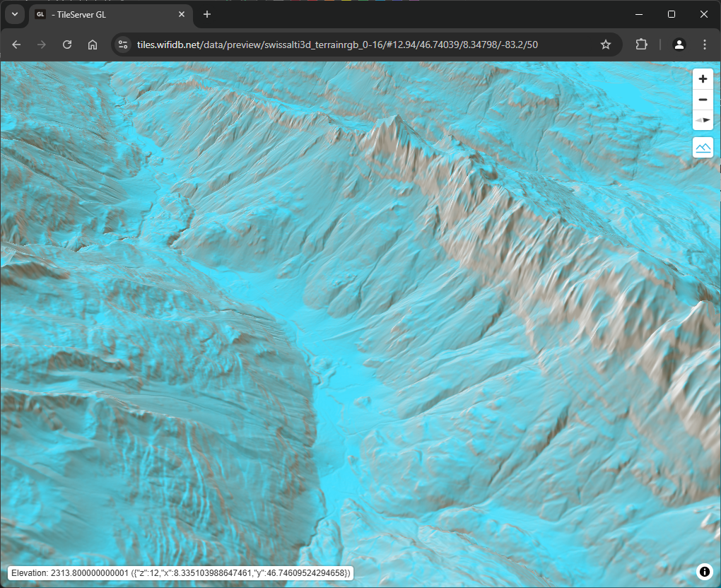This screenshot has height=588, width=721.
Task: Bookmark this page with the star
Action: point(606,45)
